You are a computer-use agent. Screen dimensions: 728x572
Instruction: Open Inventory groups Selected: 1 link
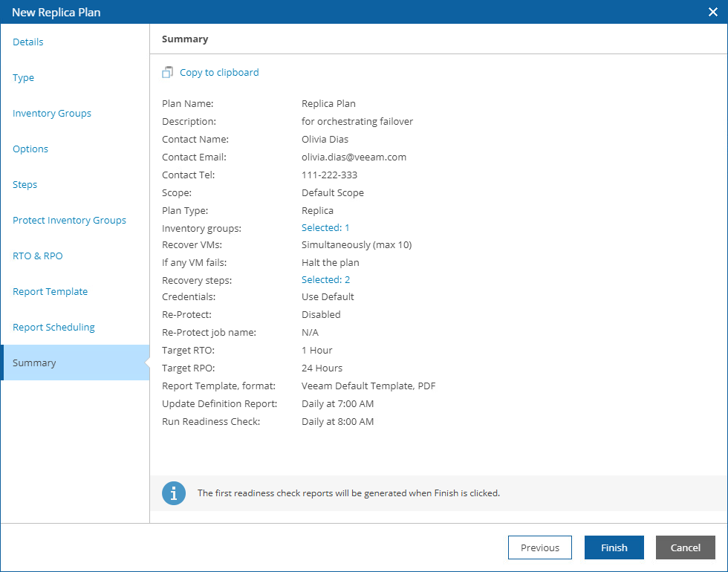tap(325, 228)
